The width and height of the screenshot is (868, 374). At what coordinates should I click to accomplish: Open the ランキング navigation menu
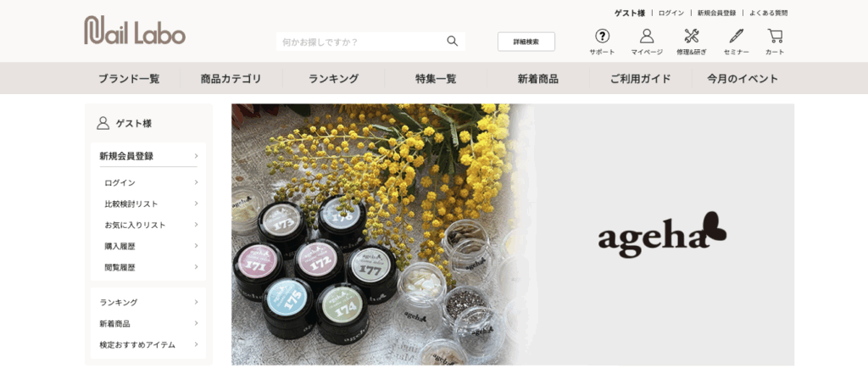pos(333,79)
